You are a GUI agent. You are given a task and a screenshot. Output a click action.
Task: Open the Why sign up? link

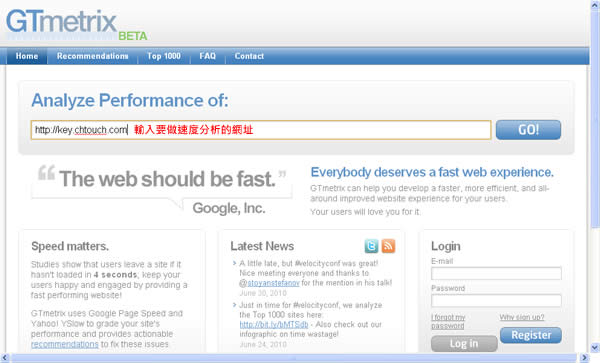pyautogui.click(x=522, y=317)
